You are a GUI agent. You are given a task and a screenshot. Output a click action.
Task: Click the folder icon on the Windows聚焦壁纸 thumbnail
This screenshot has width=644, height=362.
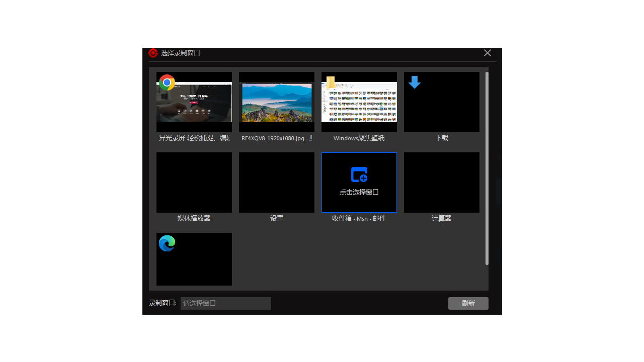pyautogui.click(x=332, y=82)
